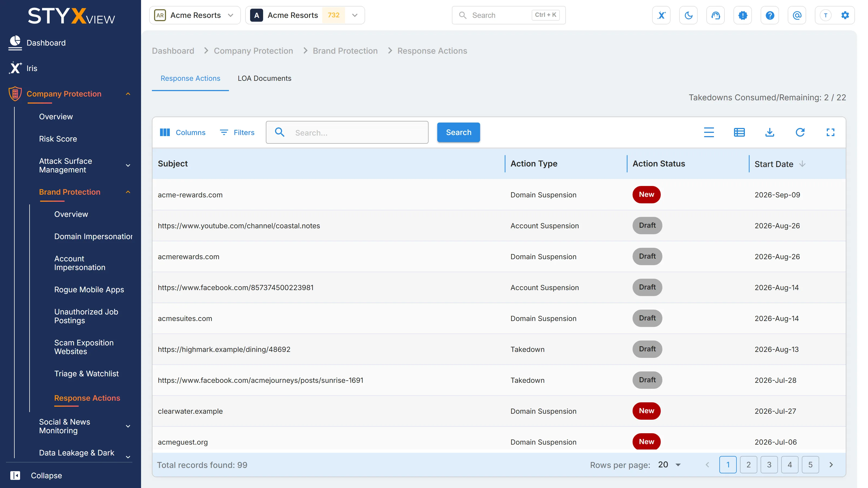Viewport: 868px width, 488px height.
Task: Open the Iris X assistant icon in header
Action: coord(661,15)
